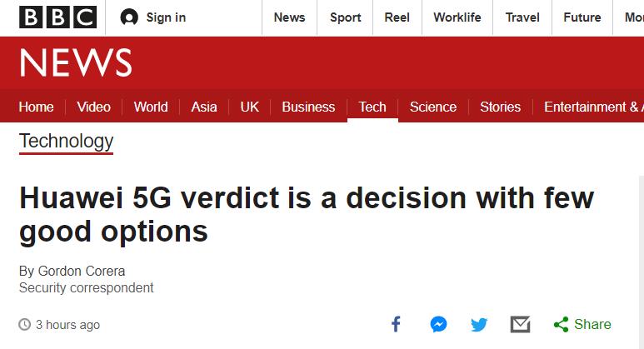The width and height of the screenshot is (644, 349).
Task: Share article on Facebook
Action: click(x=396, y=324)
